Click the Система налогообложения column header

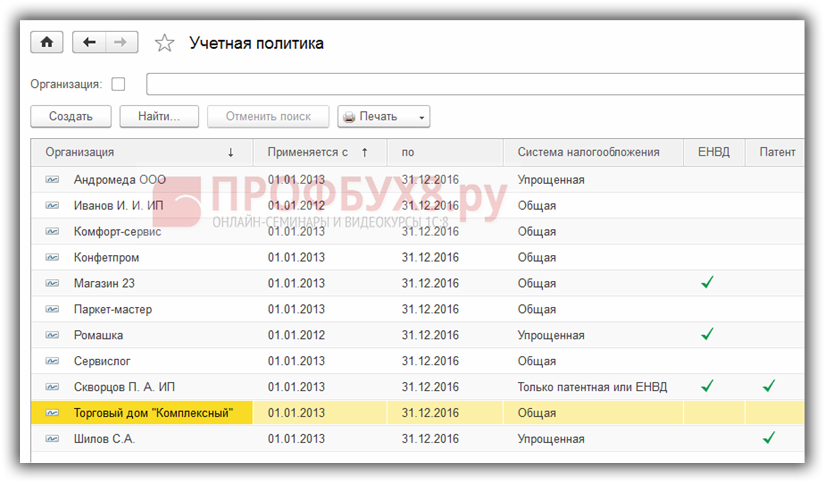[x=589, y=152]
